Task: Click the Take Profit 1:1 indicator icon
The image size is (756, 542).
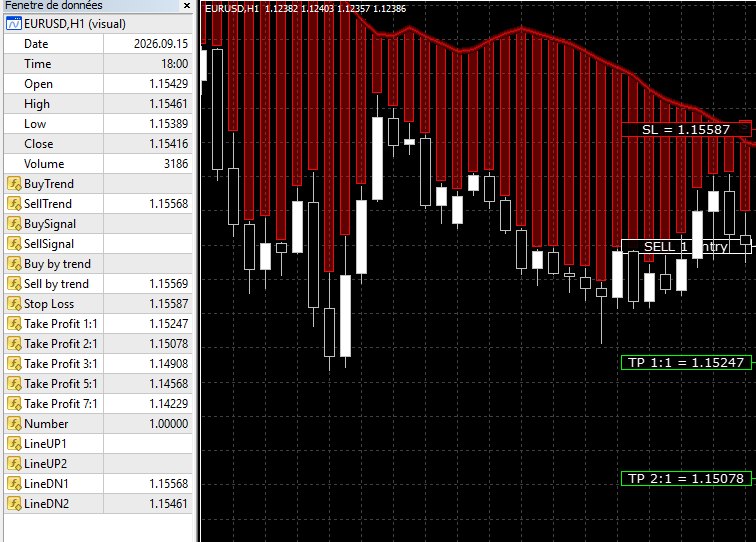Action: [14, 324]
